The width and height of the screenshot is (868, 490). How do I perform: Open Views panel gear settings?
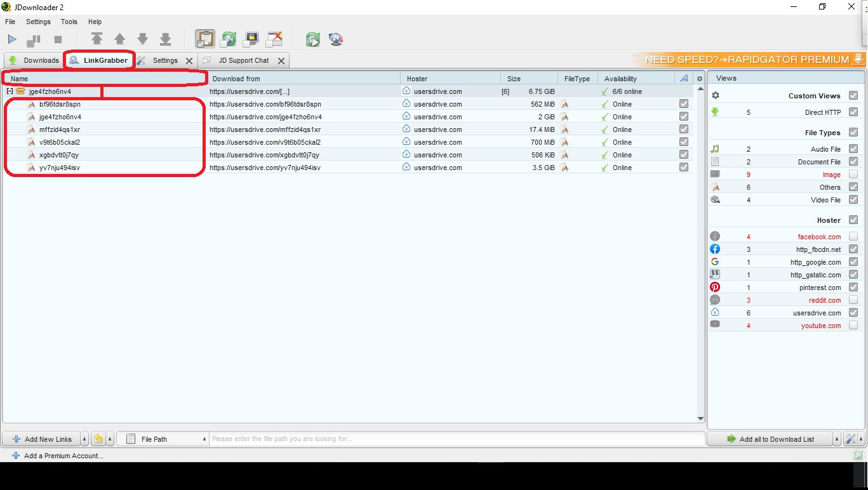[x=716, y=95]
